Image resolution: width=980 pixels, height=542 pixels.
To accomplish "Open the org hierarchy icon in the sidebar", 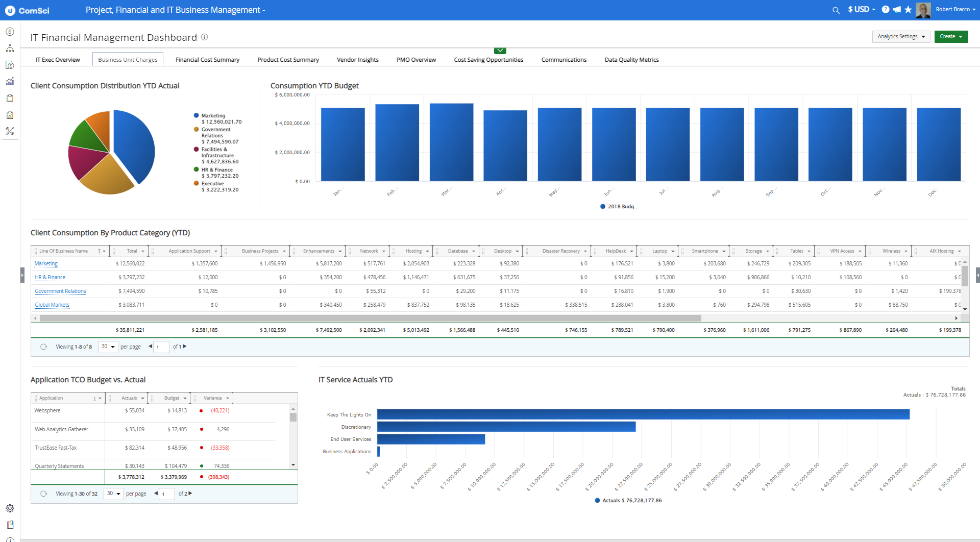I will pyautogui.click(x=10, y=48).
